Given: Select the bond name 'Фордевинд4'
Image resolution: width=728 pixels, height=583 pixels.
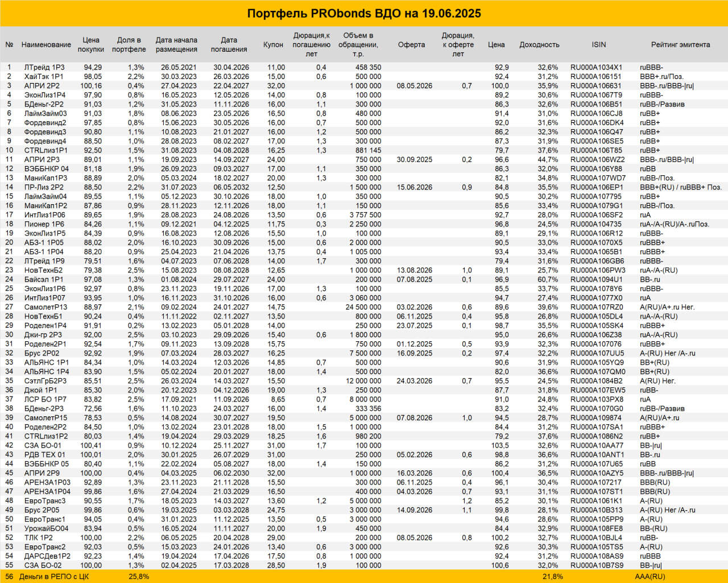Looking at the screenshot, I should point(45,141).
